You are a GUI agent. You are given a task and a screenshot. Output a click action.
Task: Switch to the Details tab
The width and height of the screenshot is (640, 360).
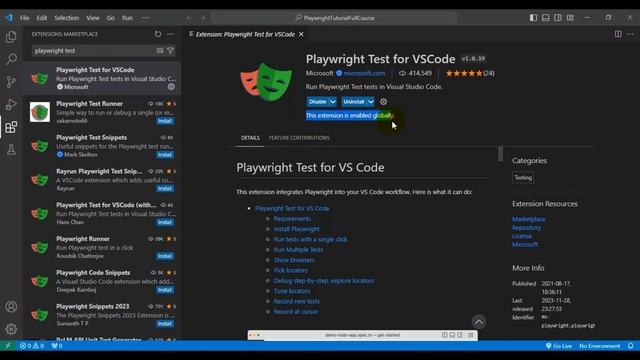(250, 138)
